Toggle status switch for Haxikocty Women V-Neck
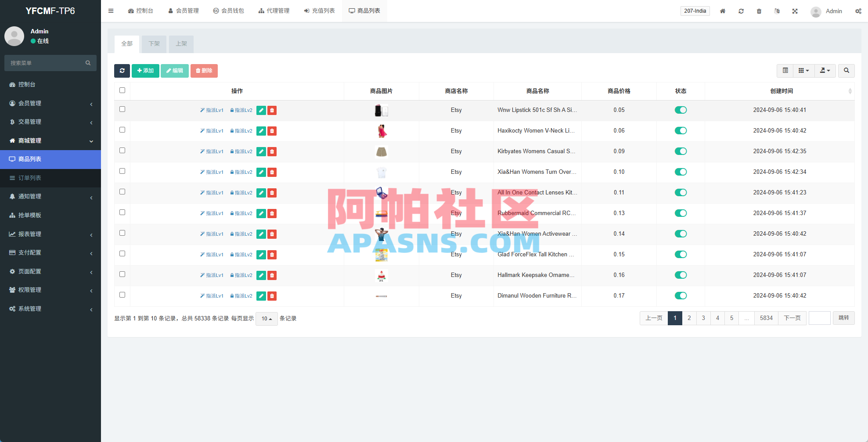The height and width of the screenshot is (442, 868). pos(681,131)
